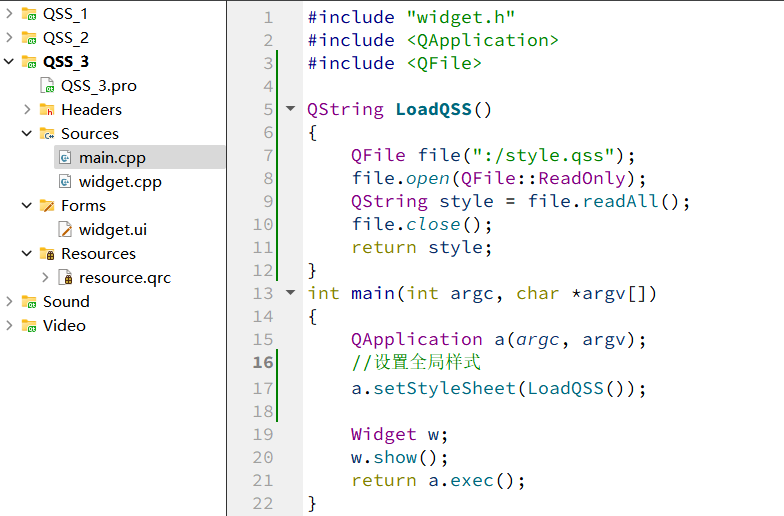The width and height of the screenshot is (784, 516).
Task: Select the Forms folder label
Action: click(84, 206)
